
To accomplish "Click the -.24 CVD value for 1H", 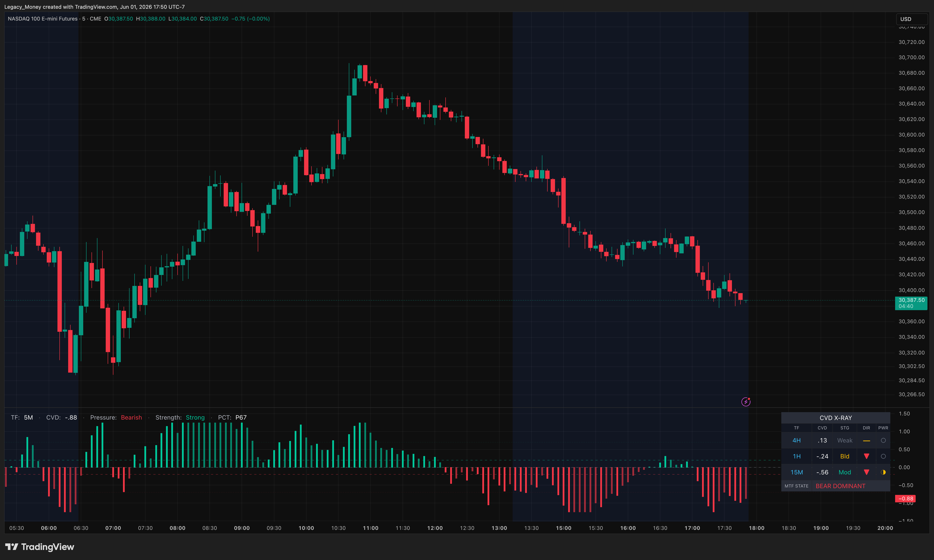I will (x=822, y=456).
